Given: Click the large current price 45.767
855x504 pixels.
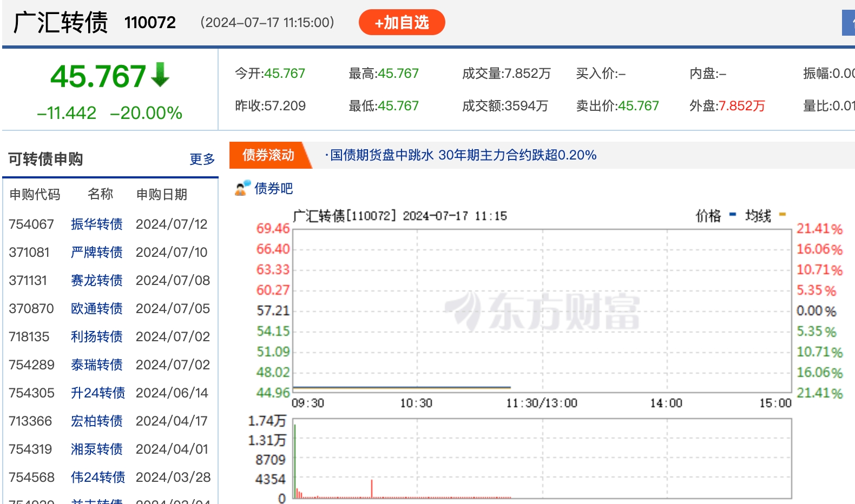Looking at the screenshot, I should coord(98,76).
